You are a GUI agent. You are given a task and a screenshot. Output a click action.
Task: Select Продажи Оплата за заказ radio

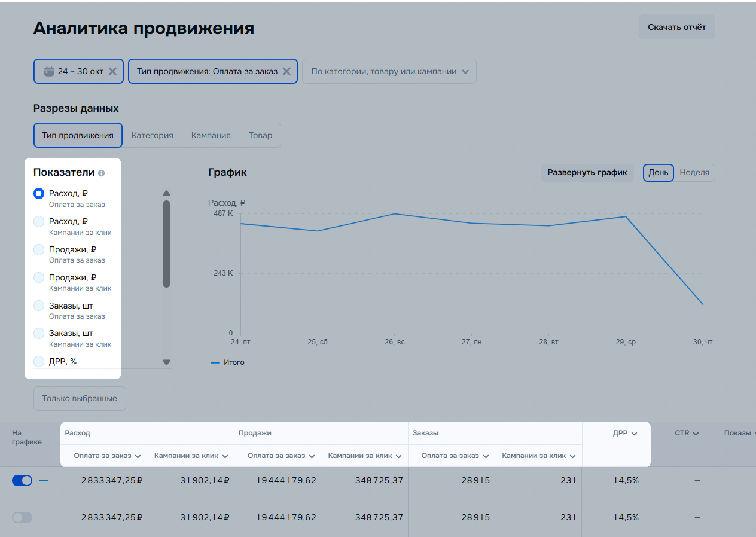(x=39, y=250)
